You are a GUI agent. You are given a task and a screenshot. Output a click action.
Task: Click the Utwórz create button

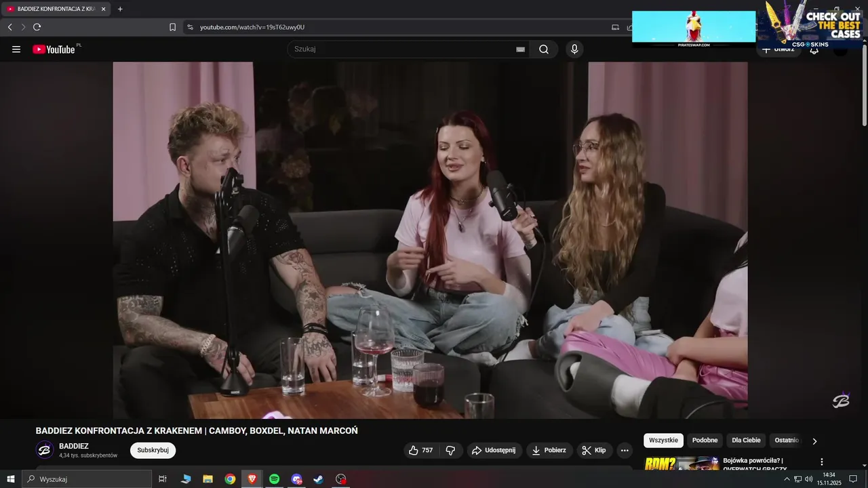pyautogui.click(x=778, y=49)
